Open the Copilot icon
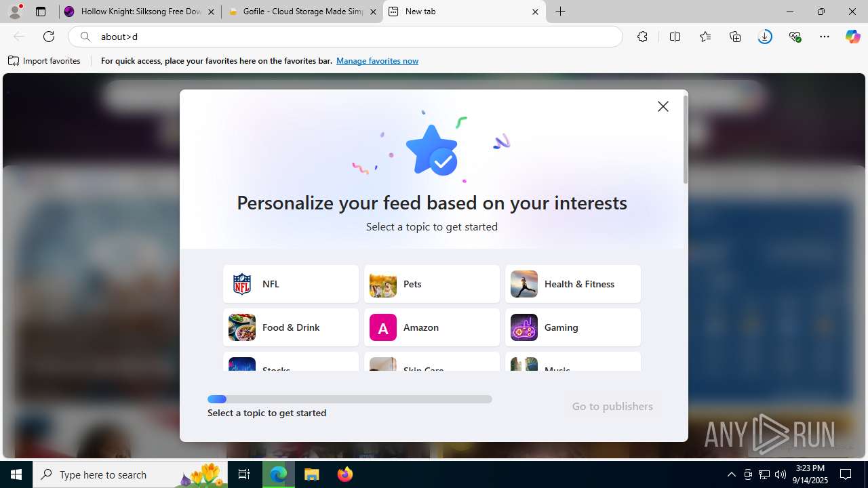The height and width of the screenshot is (488, 868). [852, 37]
